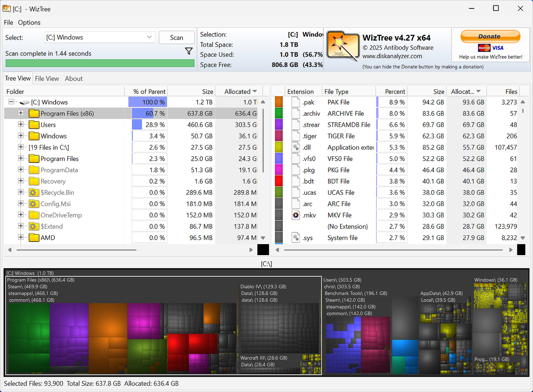Click the Scan button
The height and width of the screenshot is (392, 533).
click(176, 37)
